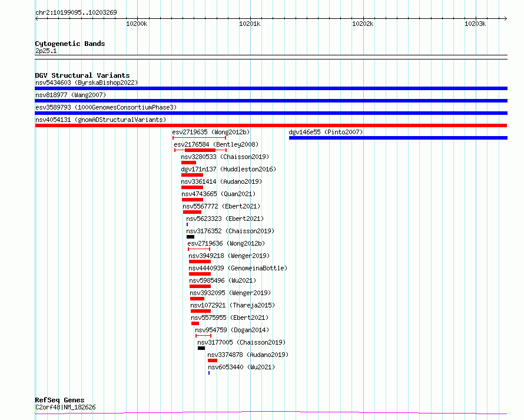Click the nsv5434603 (ByrskaBishop2022) label
This screenshot has width=524, height=420.
click(87, 82)
